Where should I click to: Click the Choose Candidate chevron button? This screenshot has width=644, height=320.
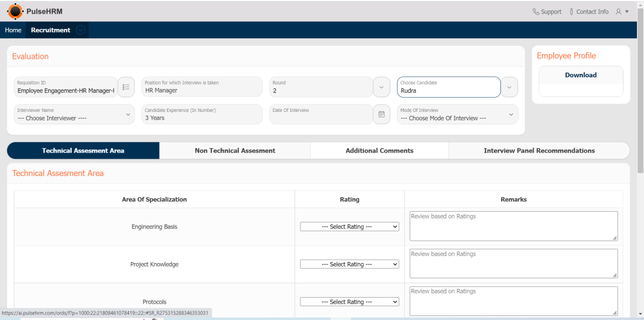tap(509, 87)
